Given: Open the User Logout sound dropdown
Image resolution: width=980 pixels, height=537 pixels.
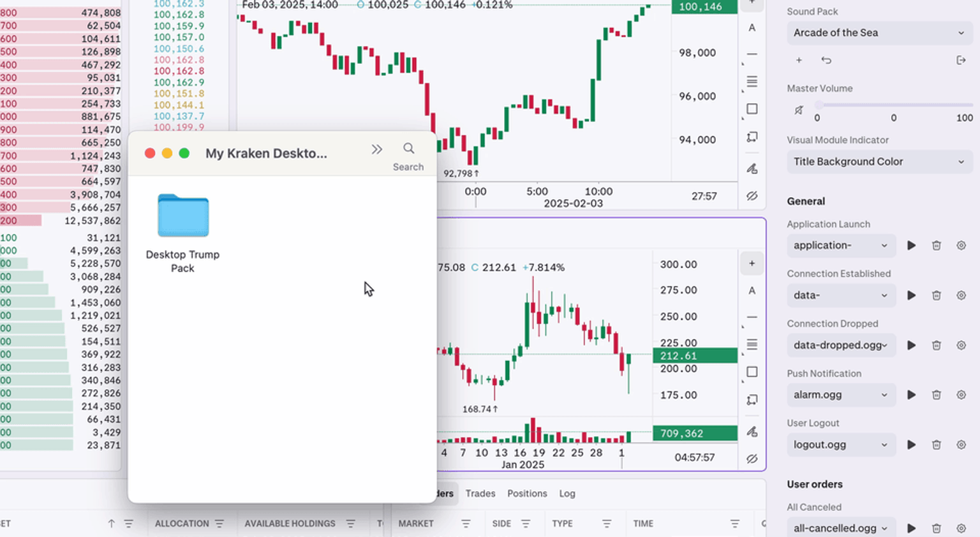Looking at the screenshot, I should coord(840,445).
